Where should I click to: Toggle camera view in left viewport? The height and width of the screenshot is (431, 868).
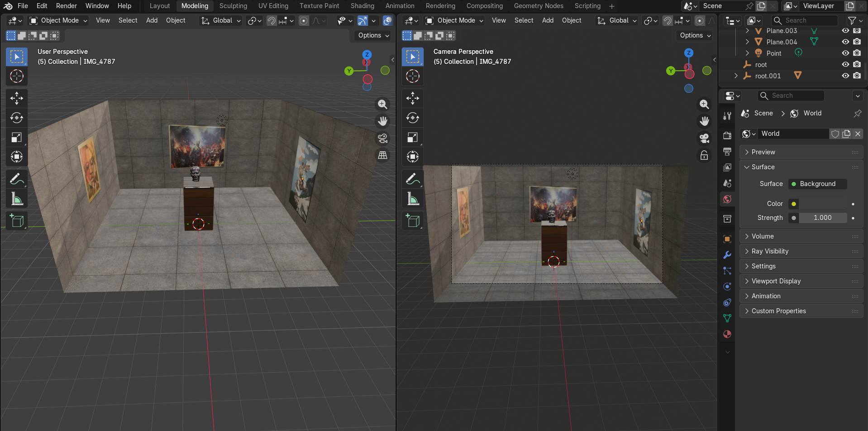coord(382,138)
